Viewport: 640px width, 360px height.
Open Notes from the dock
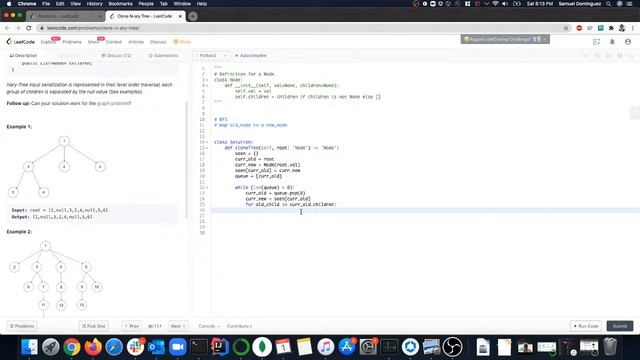point(304,347)
